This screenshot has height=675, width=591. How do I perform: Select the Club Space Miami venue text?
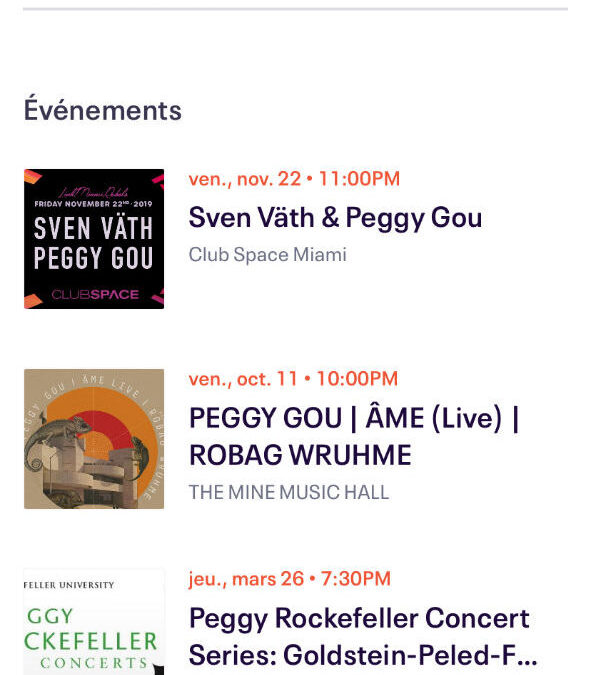coord(267,254)
